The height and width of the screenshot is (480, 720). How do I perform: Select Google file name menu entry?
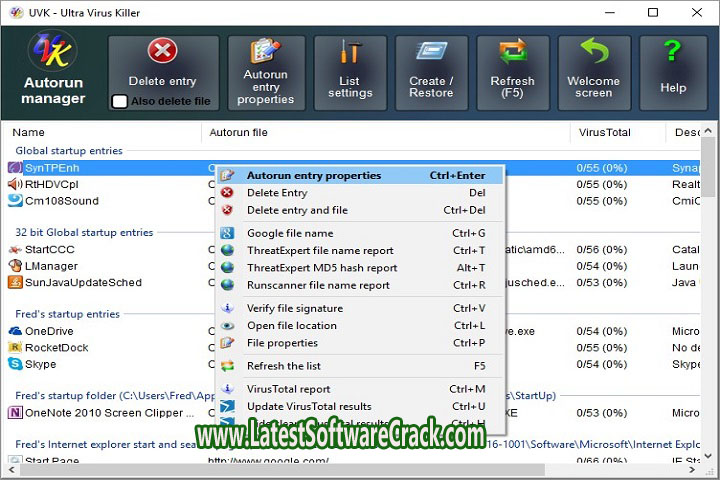pyautogui.click(x=360, y=233)
